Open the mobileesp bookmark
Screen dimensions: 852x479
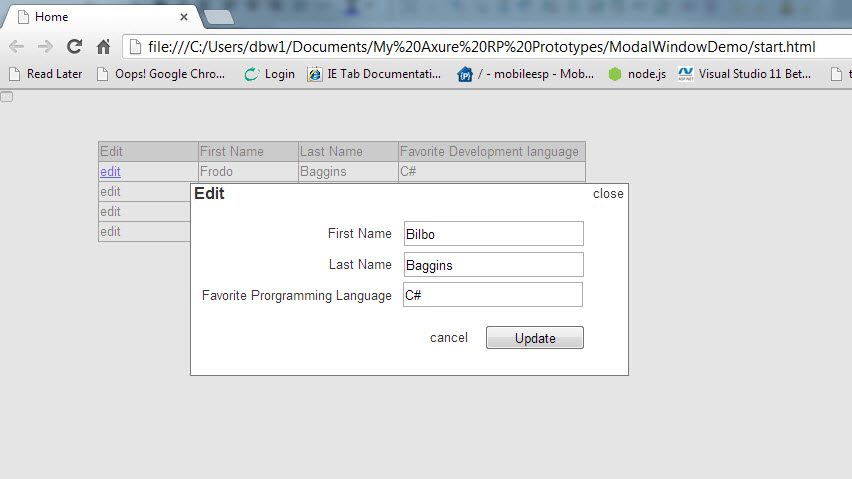(526, 74)
